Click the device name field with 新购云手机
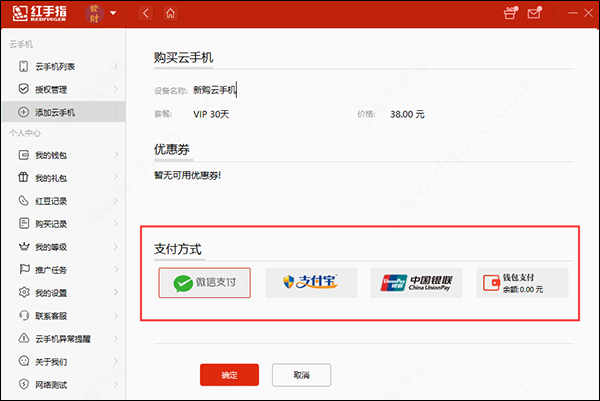 pos(215,90)
